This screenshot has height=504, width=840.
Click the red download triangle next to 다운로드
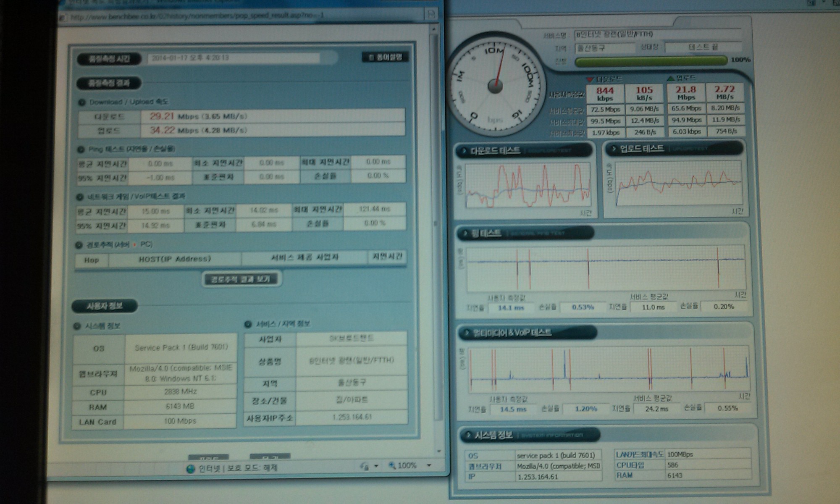[x=590, y=79]
